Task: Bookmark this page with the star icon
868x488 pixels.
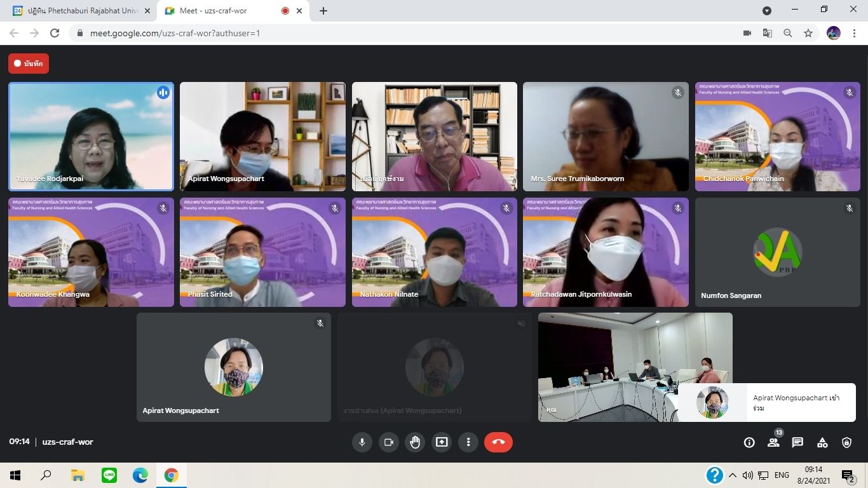Action: (808, 33)
